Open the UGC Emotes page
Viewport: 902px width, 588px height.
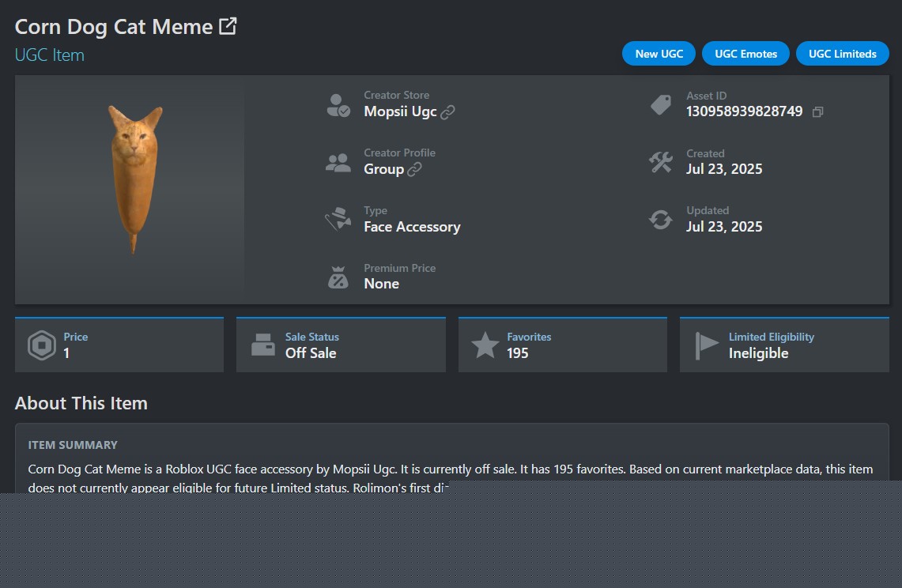(745, 54)
